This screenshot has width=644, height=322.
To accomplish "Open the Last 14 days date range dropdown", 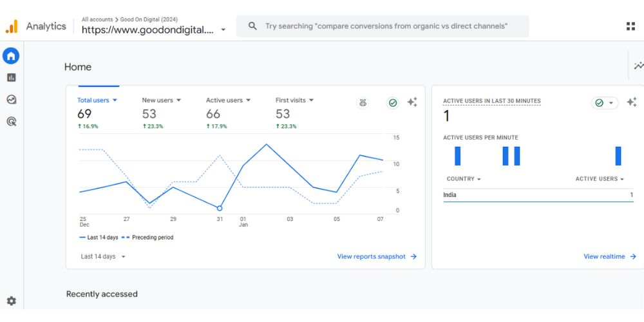I will [103, 256].
